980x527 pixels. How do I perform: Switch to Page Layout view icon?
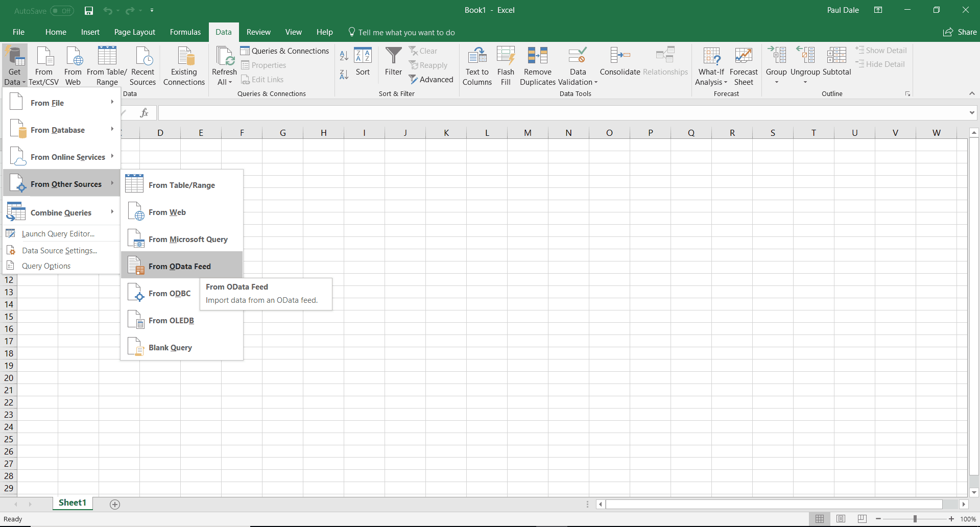(x=841, y=519)
